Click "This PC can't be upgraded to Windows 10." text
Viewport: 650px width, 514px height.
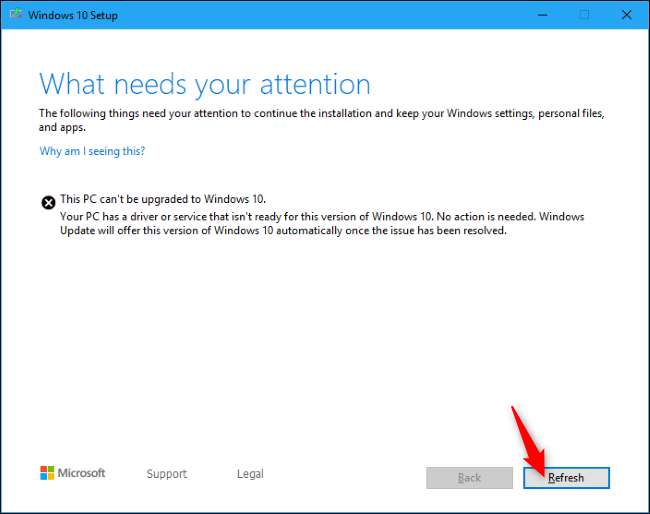tap(163, 199)
